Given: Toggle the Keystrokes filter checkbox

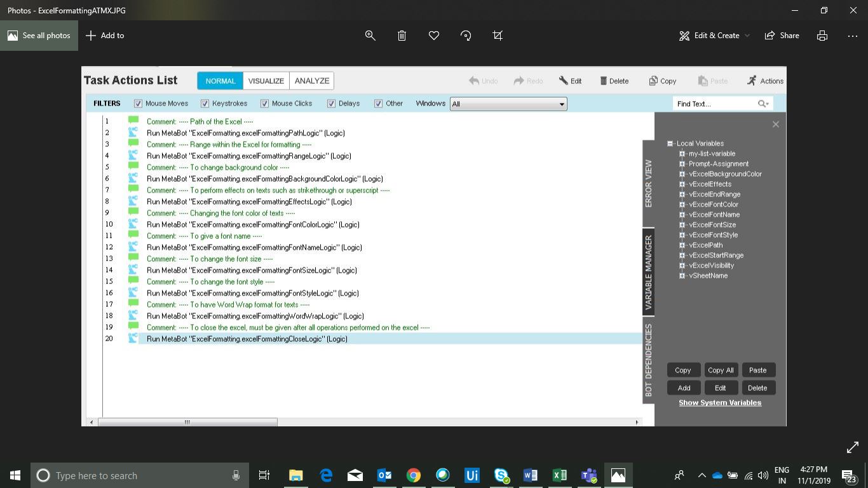Looking at the screenshot, I should click(x=205, y=104).
